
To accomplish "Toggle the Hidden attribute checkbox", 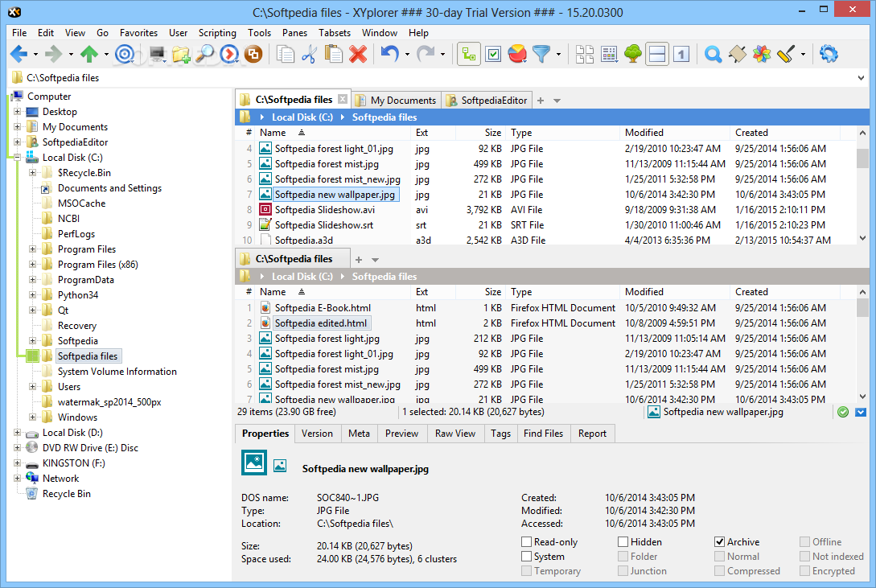I will click(x=623, y=541).
